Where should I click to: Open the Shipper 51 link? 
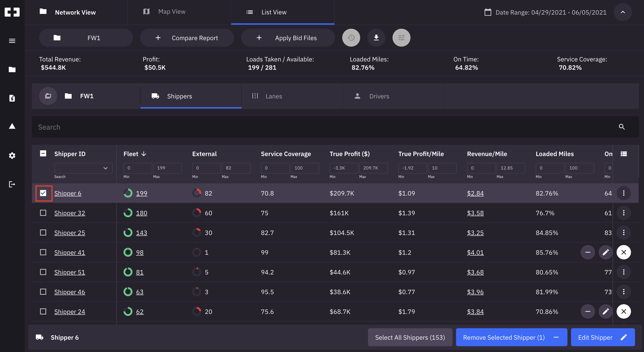(70, 272)
